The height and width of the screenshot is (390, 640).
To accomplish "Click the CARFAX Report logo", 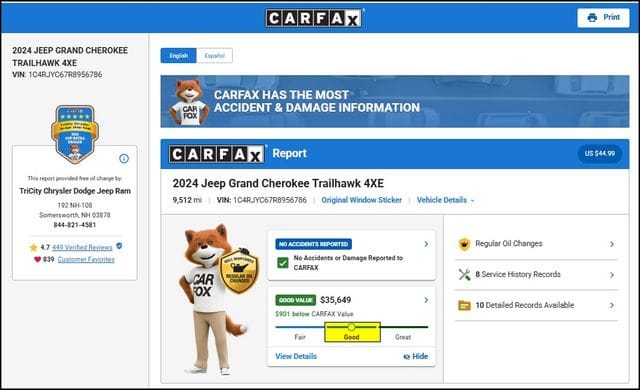I will (216, 154).
